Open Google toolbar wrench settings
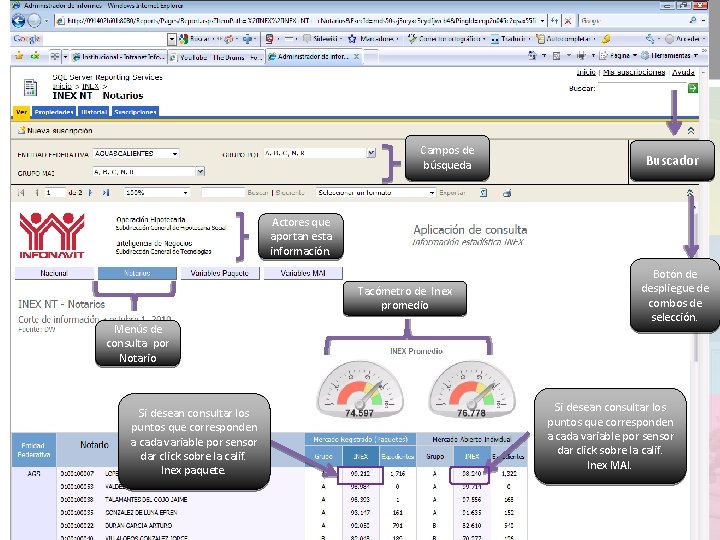The height and width of the screenshot is (540, 720). (x=650, y=39)
